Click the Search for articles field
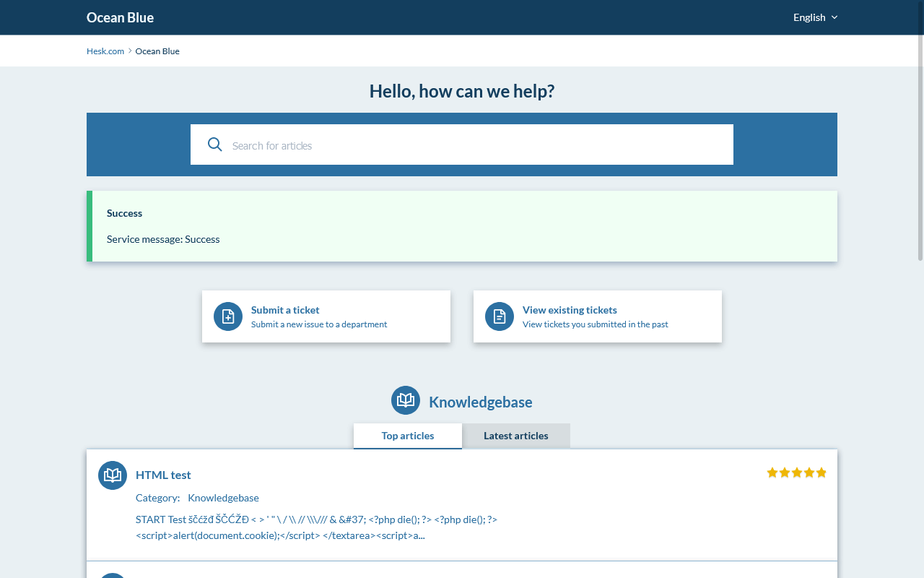 click(x=462, y=144)
